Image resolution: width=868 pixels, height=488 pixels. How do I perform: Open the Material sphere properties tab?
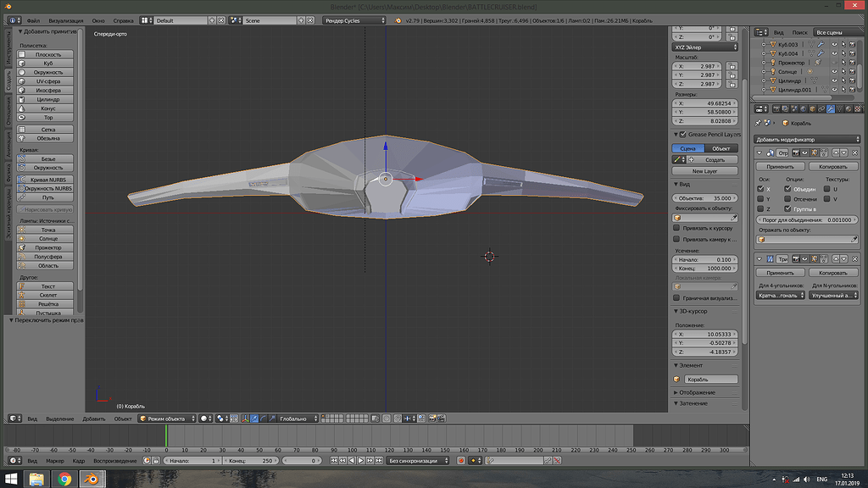coord(849,109)
